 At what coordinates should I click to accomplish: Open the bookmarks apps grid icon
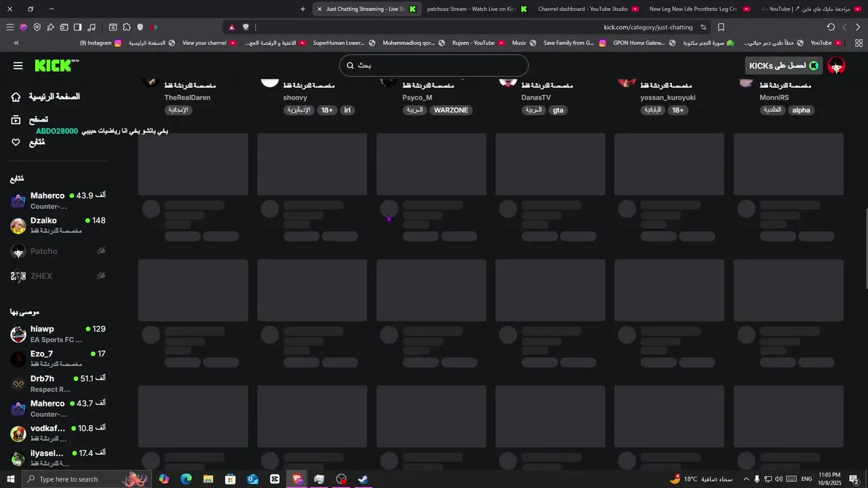pos(859,43)
